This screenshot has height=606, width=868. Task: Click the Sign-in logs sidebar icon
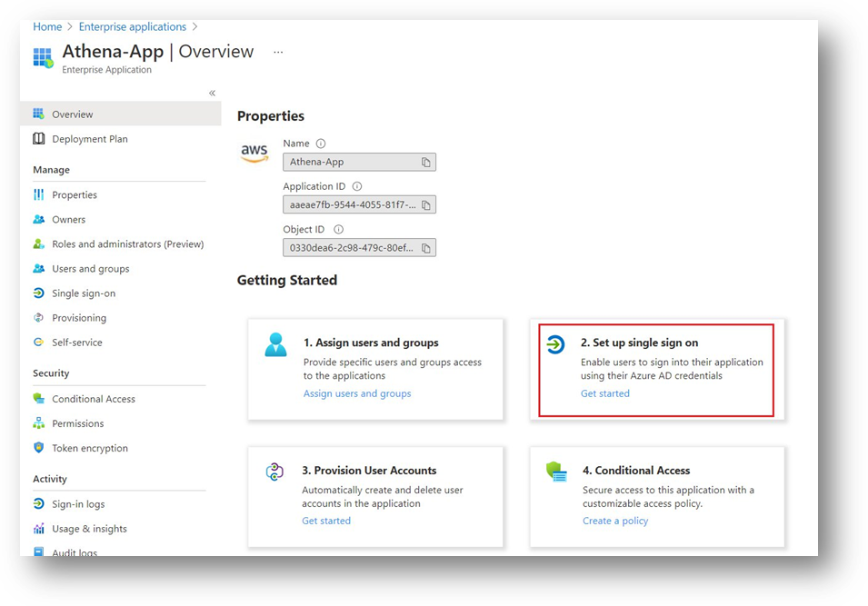38,503
